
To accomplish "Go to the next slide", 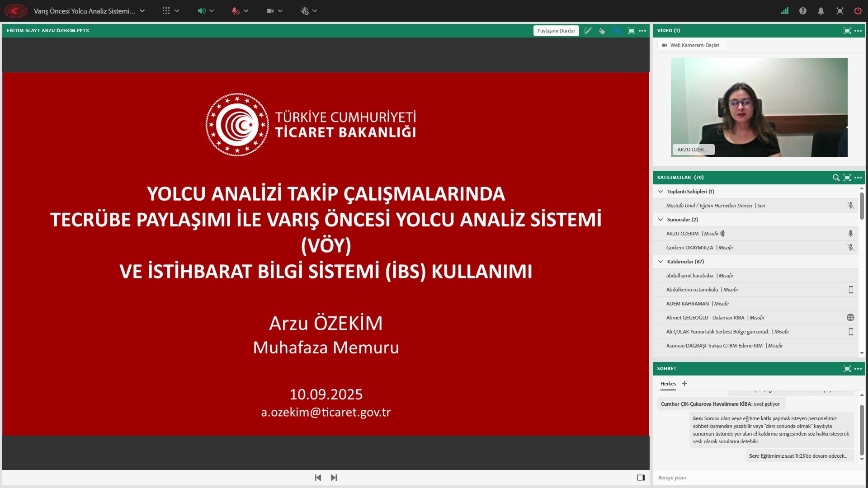I will click(334, 478).
